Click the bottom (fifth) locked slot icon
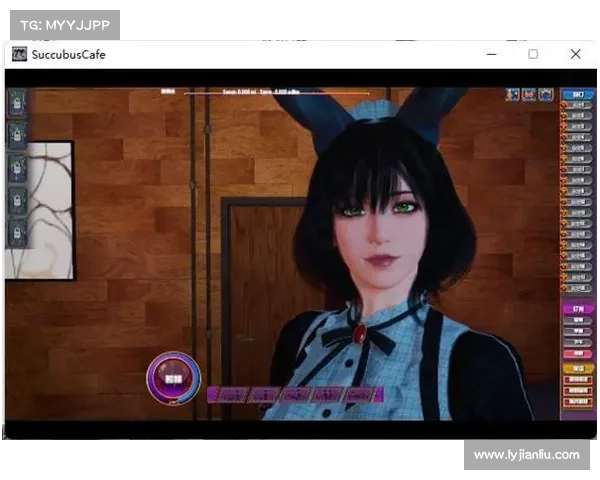The image size is (600, 480). pyautogui.click(x=17, y=233)
